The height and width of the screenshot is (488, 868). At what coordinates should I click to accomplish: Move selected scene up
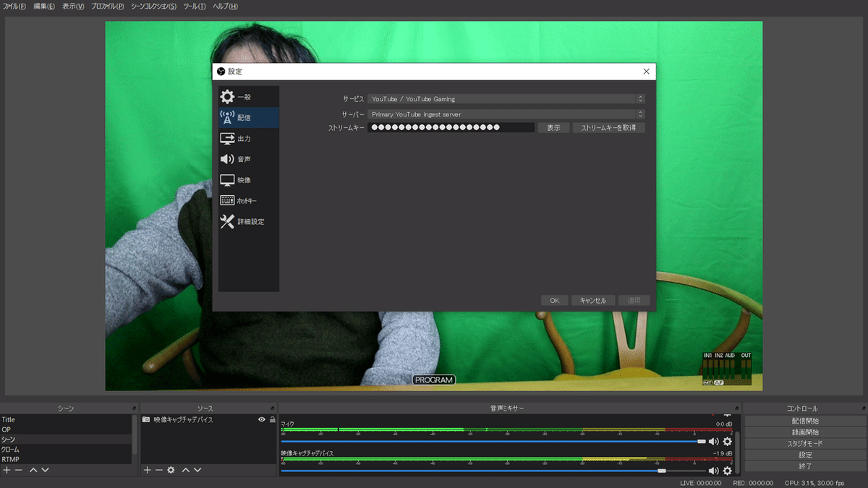pyautogui.click(x=33, y=470)
